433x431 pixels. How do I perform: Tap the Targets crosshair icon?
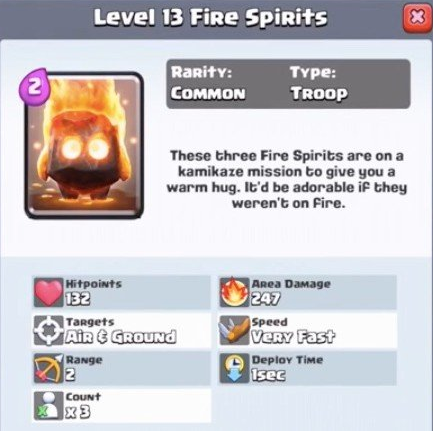pyautogui.click(x=49, y=330)
